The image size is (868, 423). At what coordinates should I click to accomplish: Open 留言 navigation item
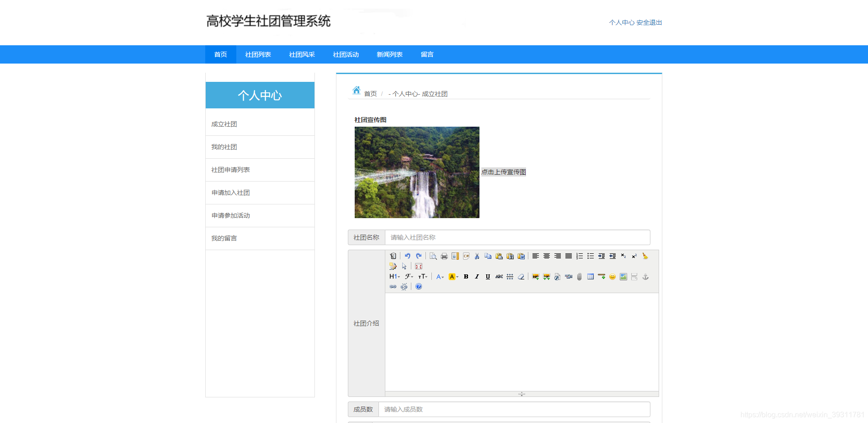[427, 54]
